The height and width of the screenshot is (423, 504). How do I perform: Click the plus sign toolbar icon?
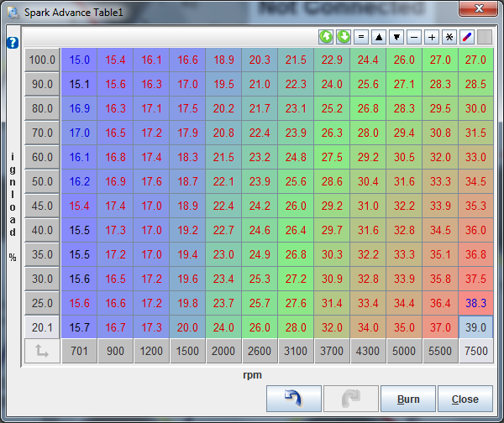431,37
